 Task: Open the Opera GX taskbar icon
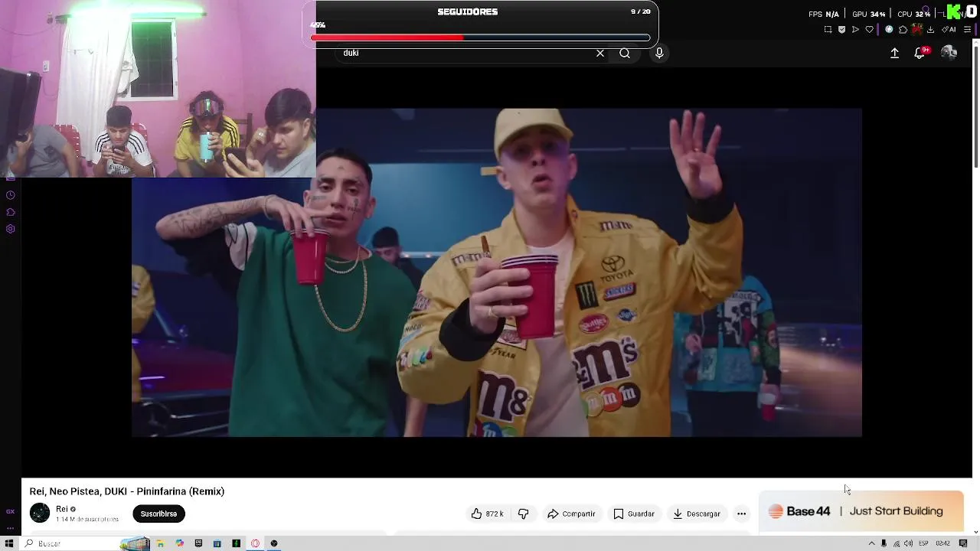(x=255, y=543)
